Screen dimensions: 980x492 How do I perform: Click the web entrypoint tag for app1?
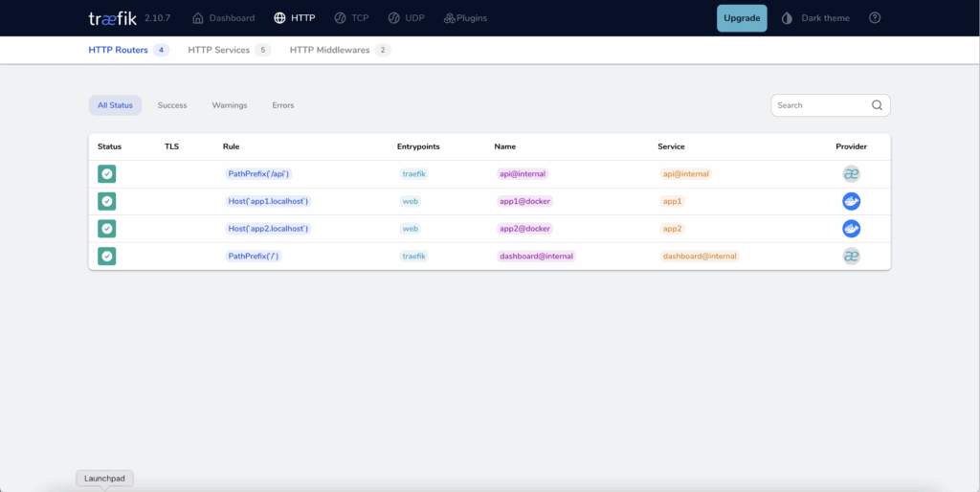point(410,201)
